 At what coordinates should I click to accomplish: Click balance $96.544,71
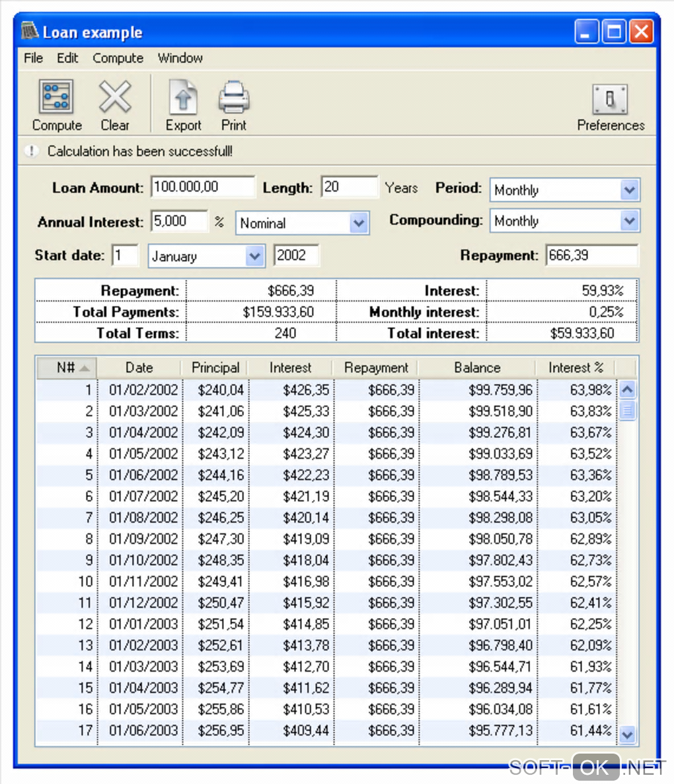(500, 667)
